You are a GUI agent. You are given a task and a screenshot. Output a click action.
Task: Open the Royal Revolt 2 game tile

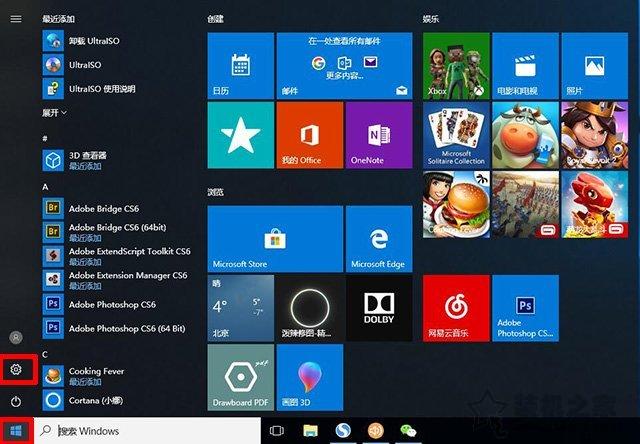pyautogui.click(x=595, y=135)
